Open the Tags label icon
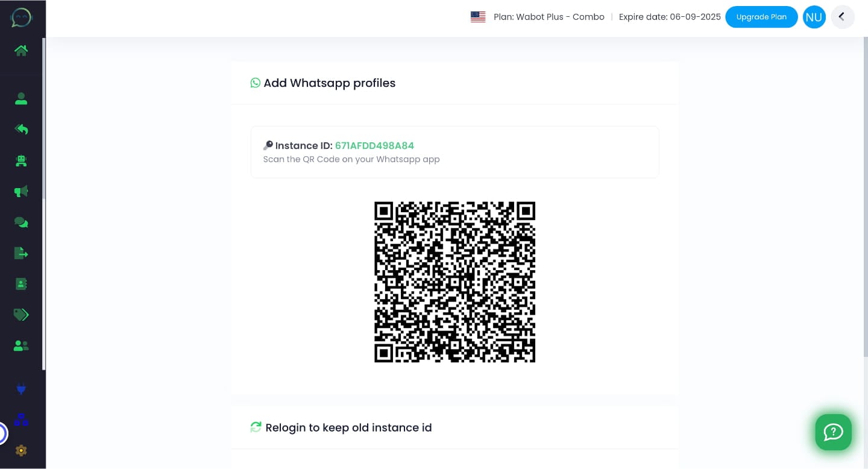Screen dimensions: 868x469 [x=21, y=315]
